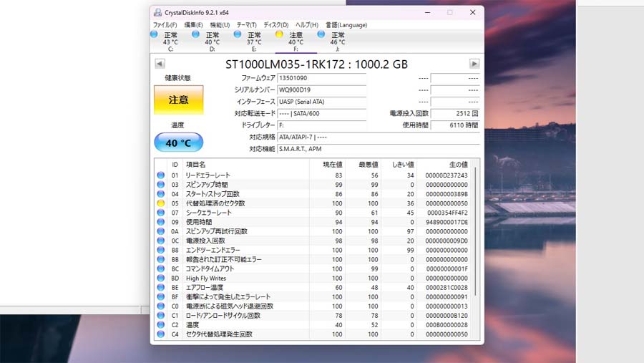Open the 編集(E) menu
The width and height of the screenshot is (644, 363).
point(193,25)
